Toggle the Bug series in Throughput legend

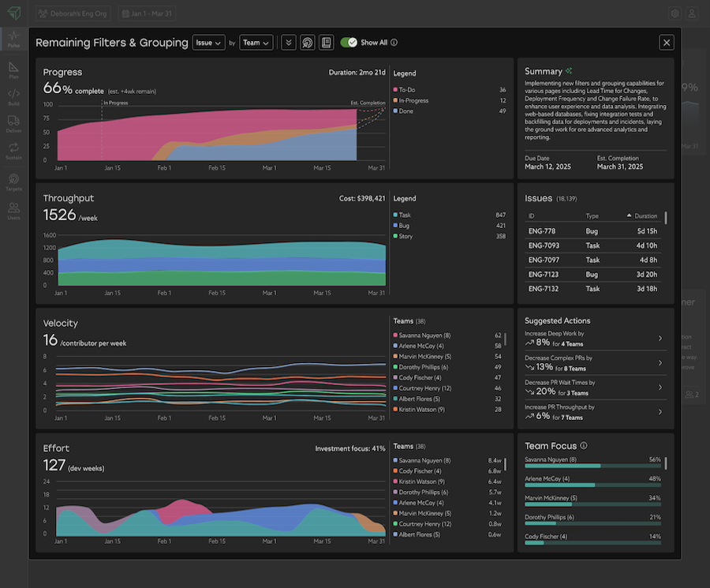pos(404,226)
